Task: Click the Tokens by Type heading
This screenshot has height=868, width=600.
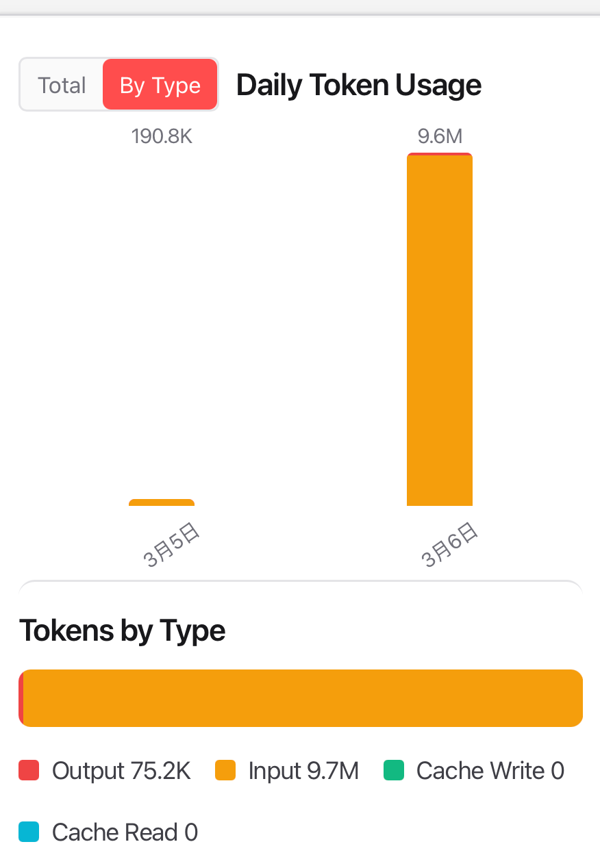Action: 122,630
